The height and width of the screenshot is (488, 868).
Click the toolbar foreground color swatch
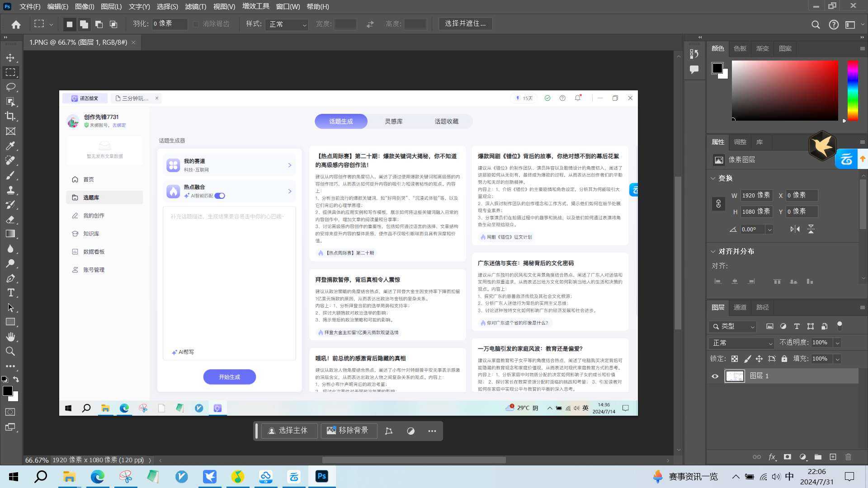tap(8, 391)
